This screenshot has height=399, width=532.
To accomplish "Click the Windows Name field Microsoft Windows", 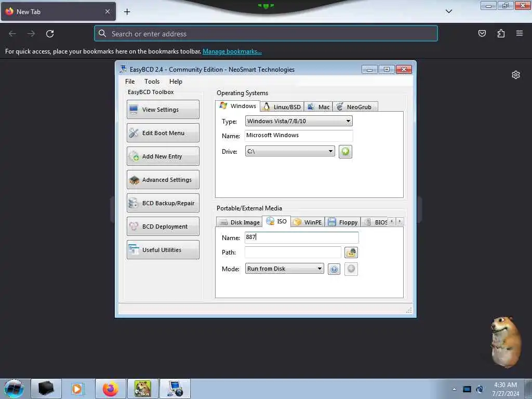I will click(x=299, y=136).
